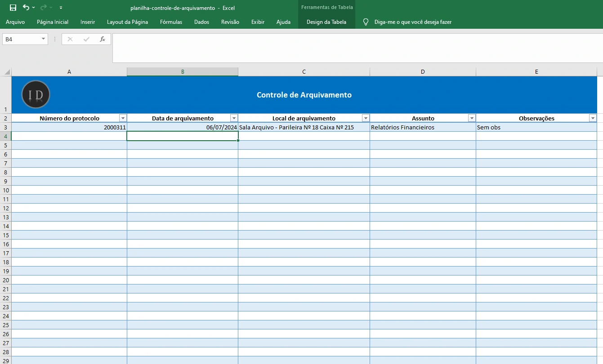Switch to the Fórmulas ribbon tab
Image resolution: width=603 pixels, height=364 pixels.
[x=171, y=22]
